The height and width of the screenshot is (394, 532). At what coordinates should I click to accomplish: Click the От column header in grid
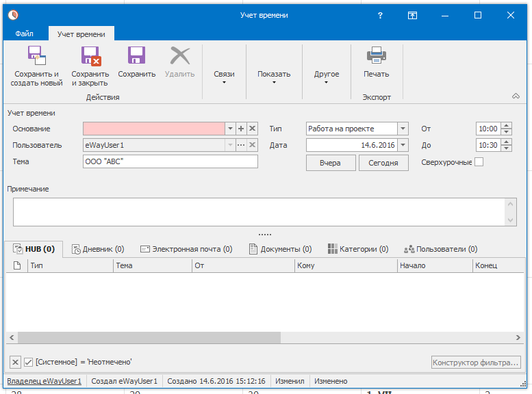(x=243, y=265)
